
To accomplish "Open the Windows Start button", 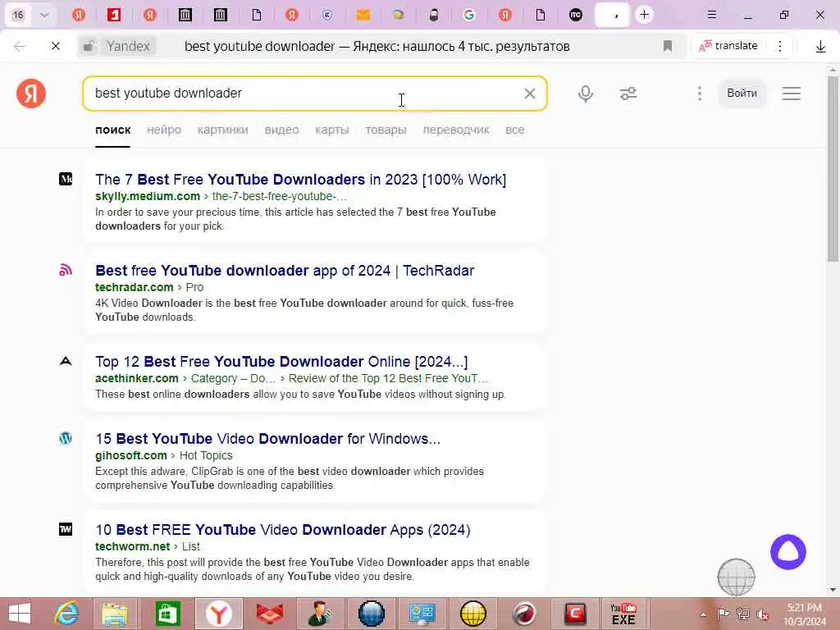I will click(20, 614).
